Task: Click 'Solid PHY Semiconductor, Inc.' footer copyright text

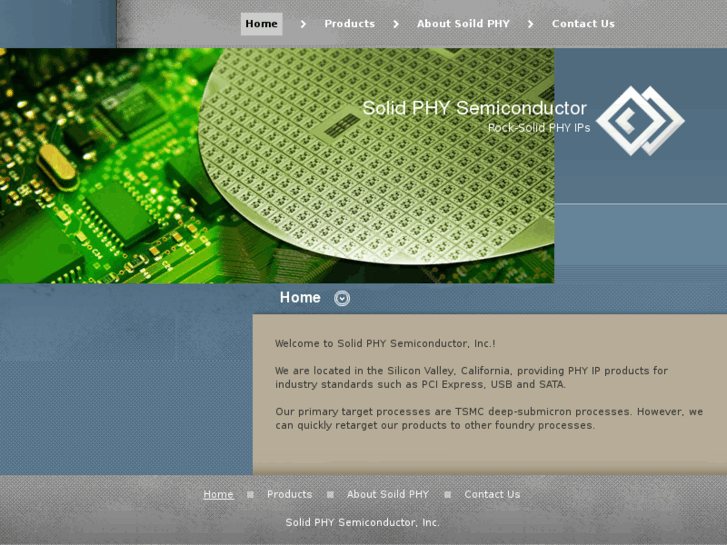Action: (x=362, y=522)
